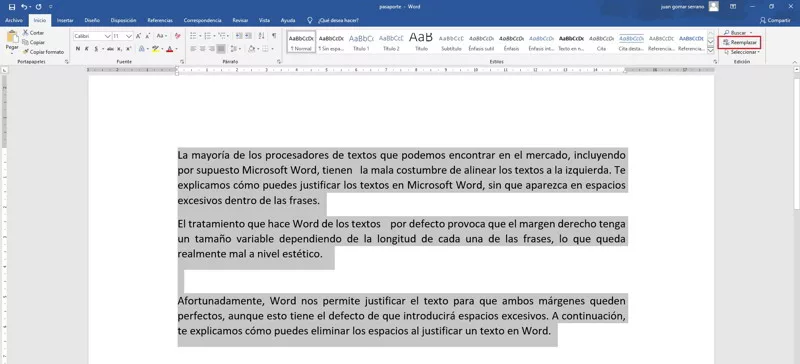Image resolution: width=800 pixels, height=364 pixels.
Task: Toggle justified alignment
Action: coord(220,49)
